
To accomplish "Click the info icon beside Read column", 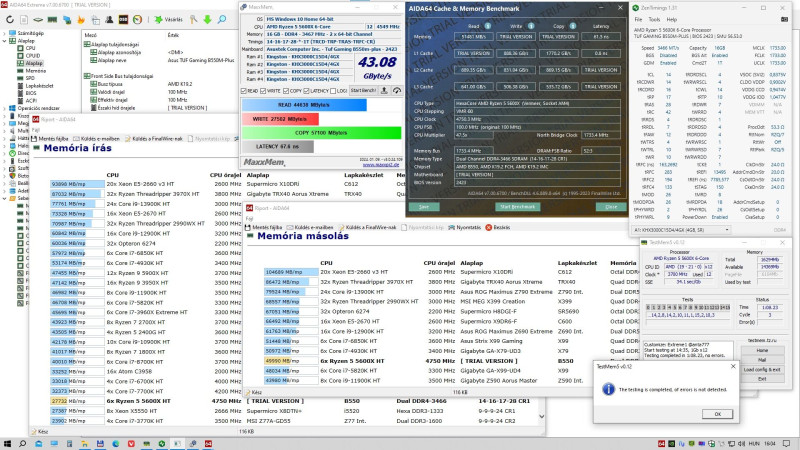I will pos(488,26).
